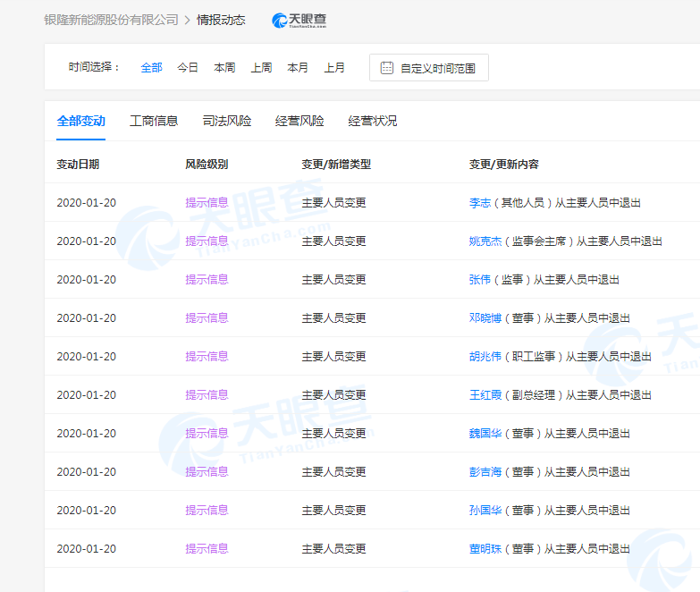Select the 上月 time filter

[x=334, y=68]
